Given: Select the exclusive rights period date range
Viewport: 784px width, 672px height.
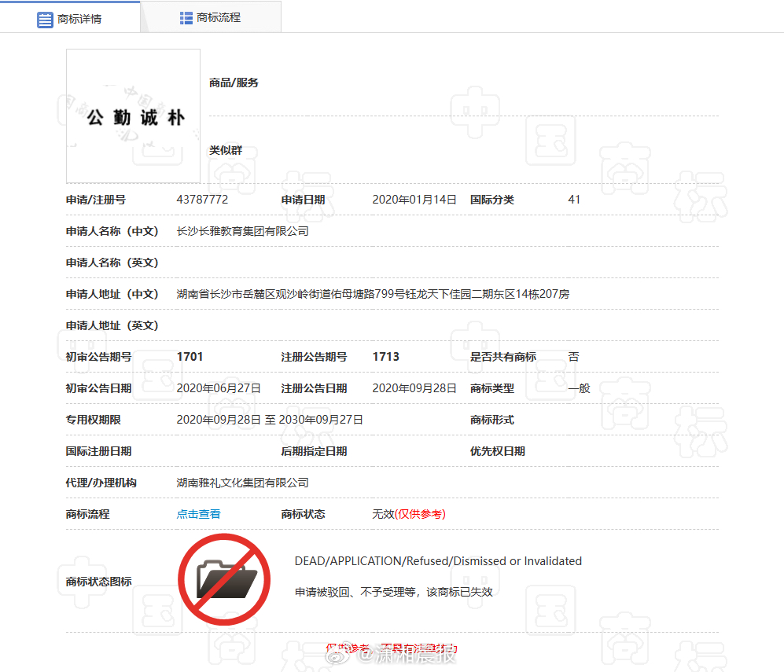Looking at the screenshot, I should pyautogui.click(x=270, y=420).
